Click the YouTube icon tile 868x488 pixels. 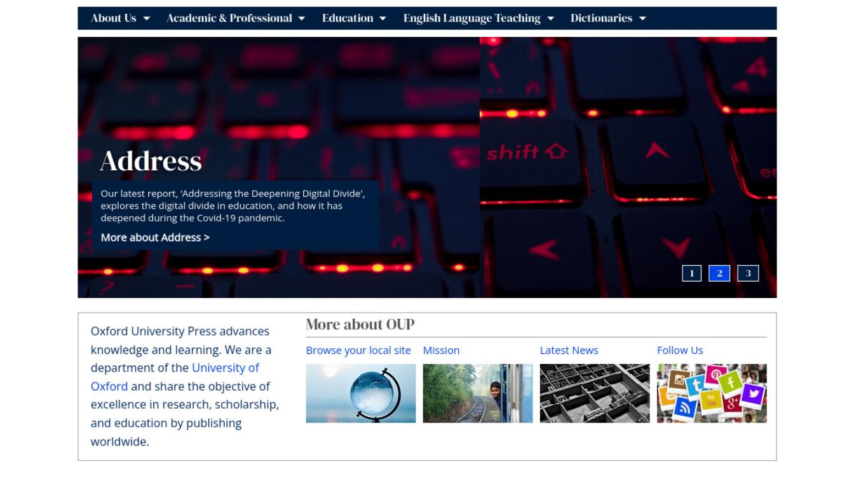[x=711, y=402]
